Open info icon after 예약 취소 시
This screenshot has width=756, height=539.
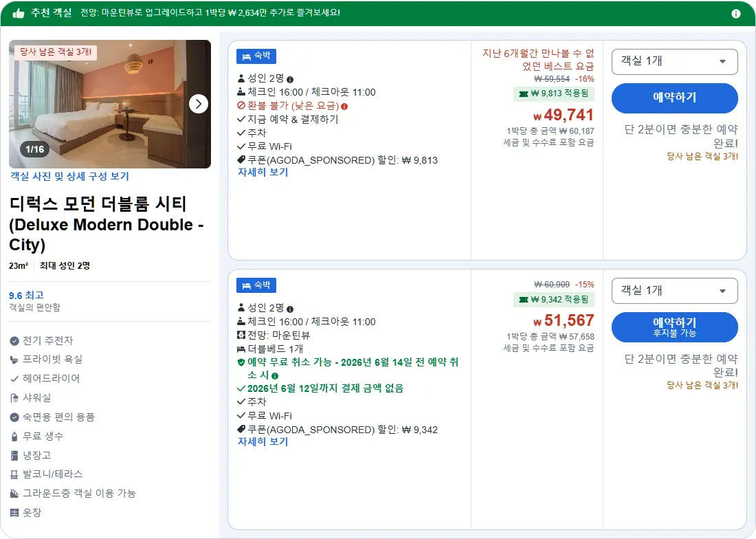(275, 376)
